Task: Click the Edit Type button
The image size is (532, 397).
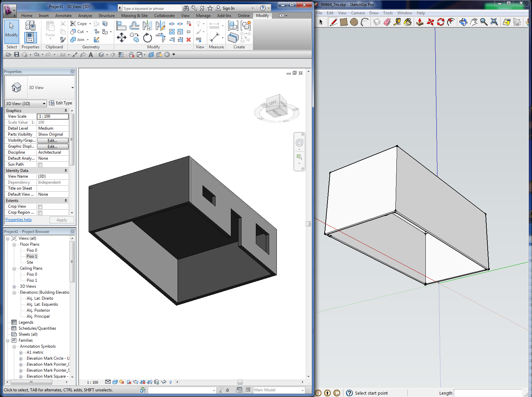Action: click(x=61, y=103)
